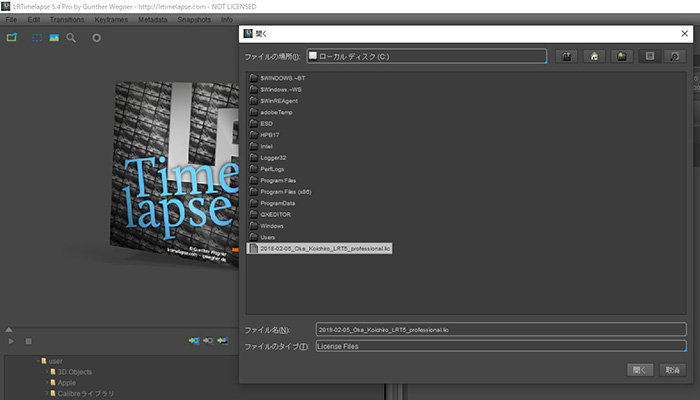Viewport: 700px width, 400px height.
Task: Open the Keyframes menu
Action: point(111,20)
